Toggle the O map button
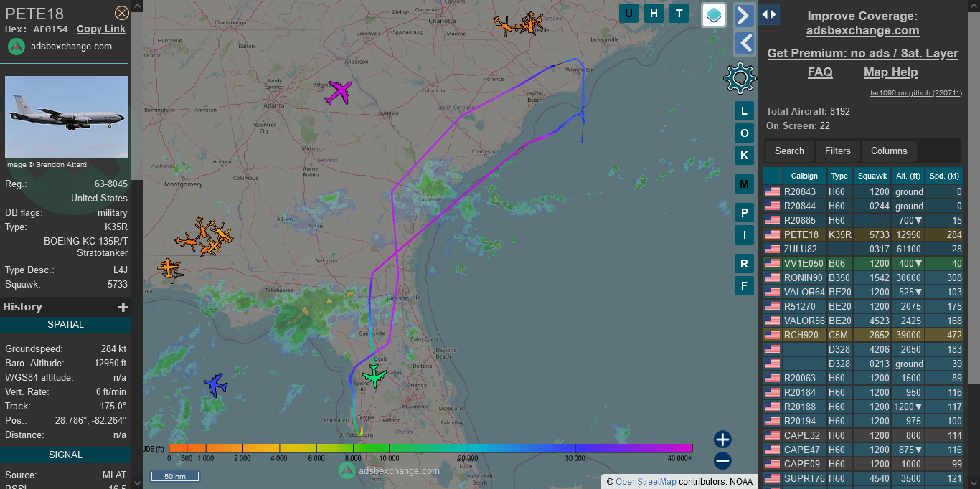Viewport: 980px width, 489px height. coord(744,133)
